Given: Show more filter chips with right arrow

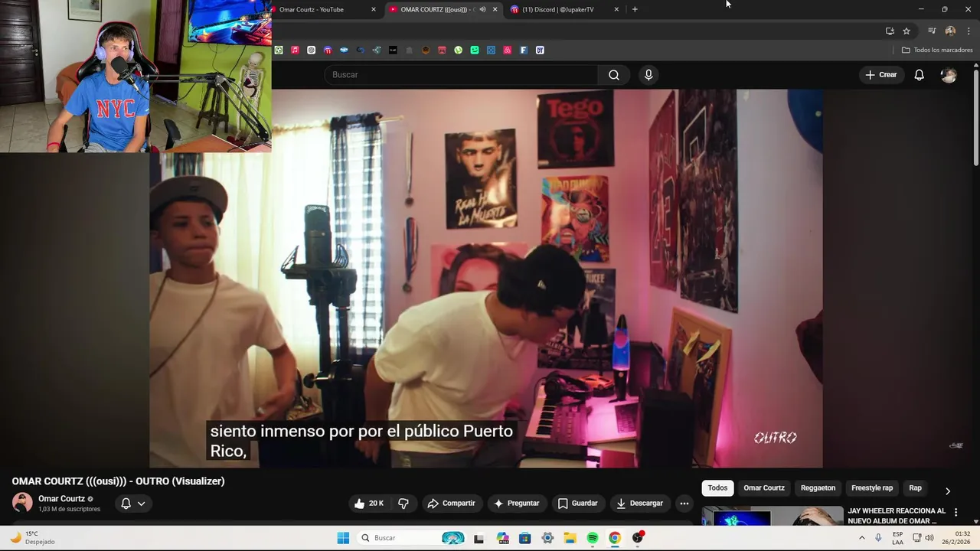Looking at the screenshot, I should [947, 491].
